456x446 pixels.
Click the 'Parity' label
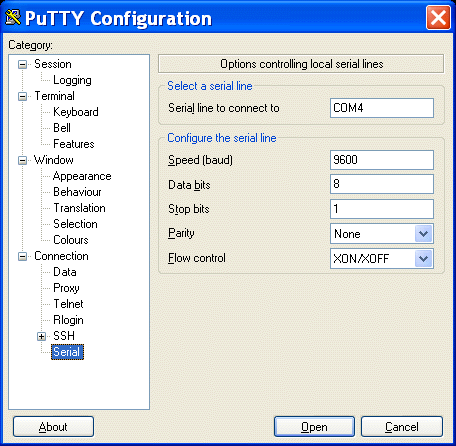[x=181, y=233]
